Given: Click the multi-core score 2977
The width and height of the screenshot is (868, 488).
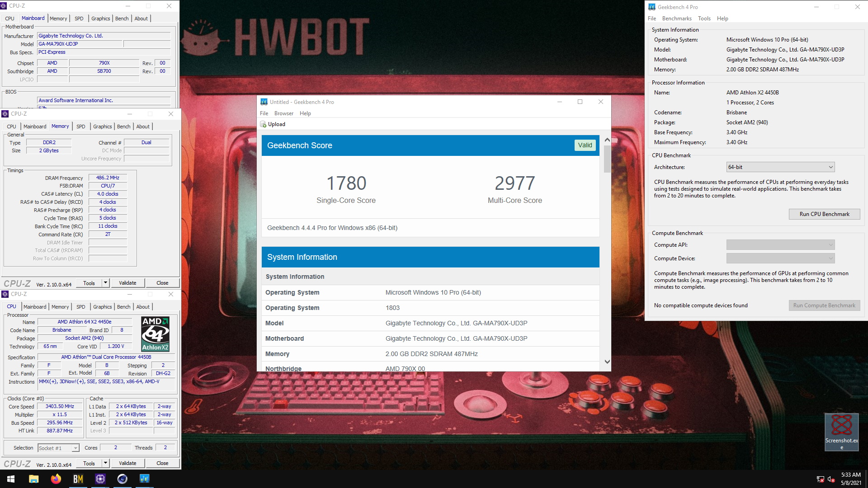Looking at the screenshot, I should tap(515, 183).
